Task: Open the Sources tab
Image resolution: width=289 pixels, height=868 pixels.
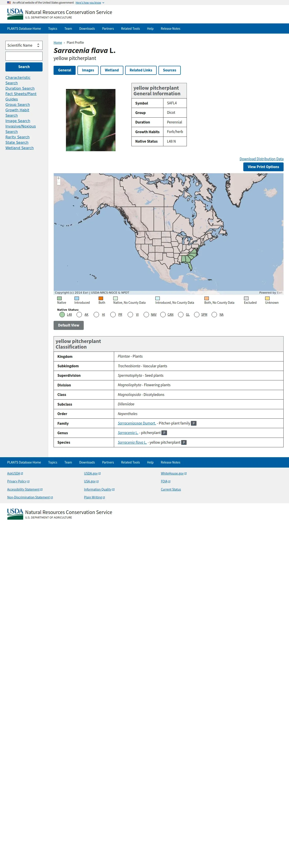Action: point(169,70)
